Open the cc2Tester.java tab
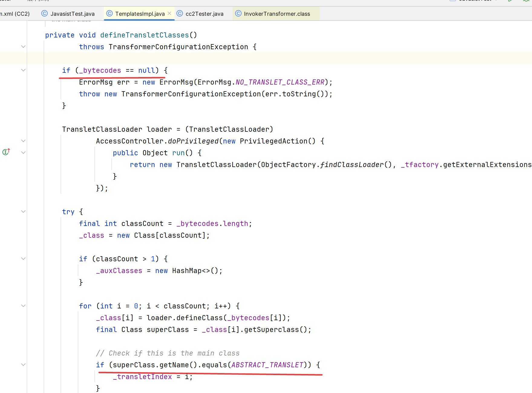This screenshot has width=532, height=393. pyautogui.click(x=204, y=14)
